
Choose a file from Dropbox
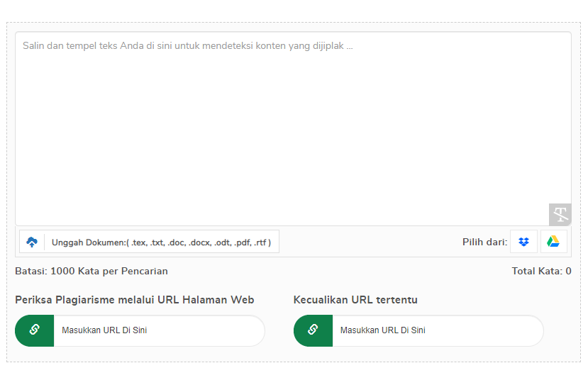click(x=523, y=242)
